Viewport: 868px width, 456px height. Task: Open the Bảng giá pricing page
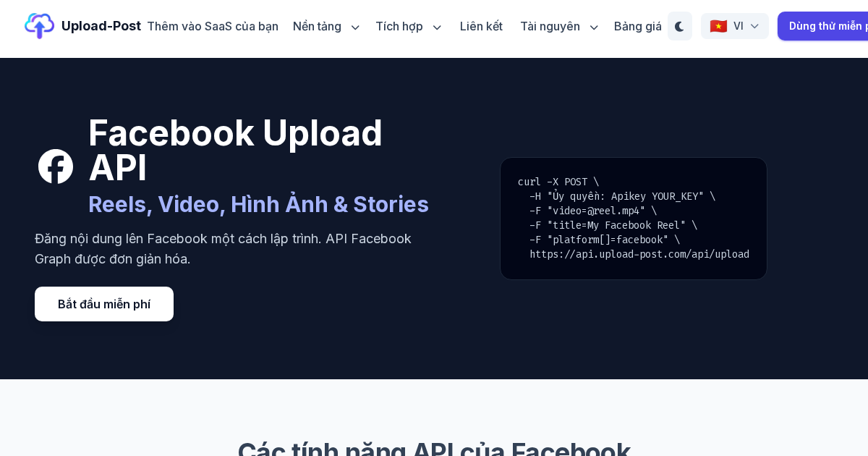pyautogui.click(x=638, y=26)
